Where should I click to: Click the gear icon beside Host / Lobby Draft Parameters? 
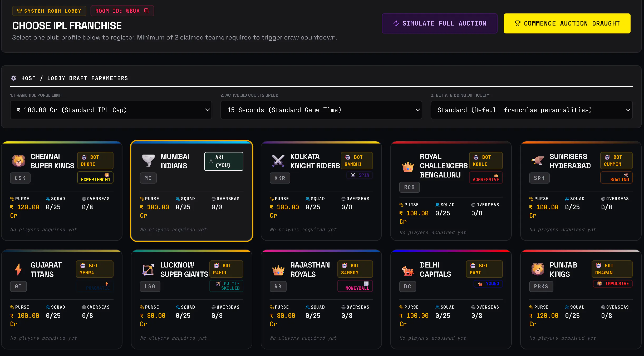(x=14, y=78)
